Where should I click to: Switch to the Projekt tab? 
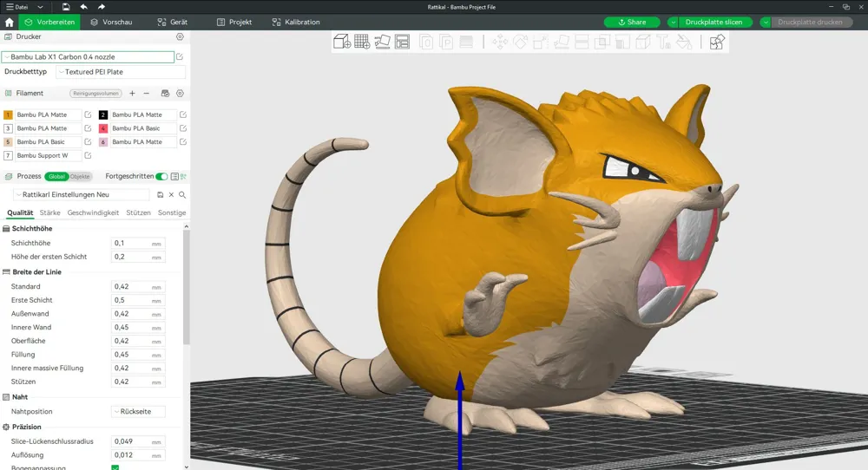pyautogui.click(x=234, y=23)
